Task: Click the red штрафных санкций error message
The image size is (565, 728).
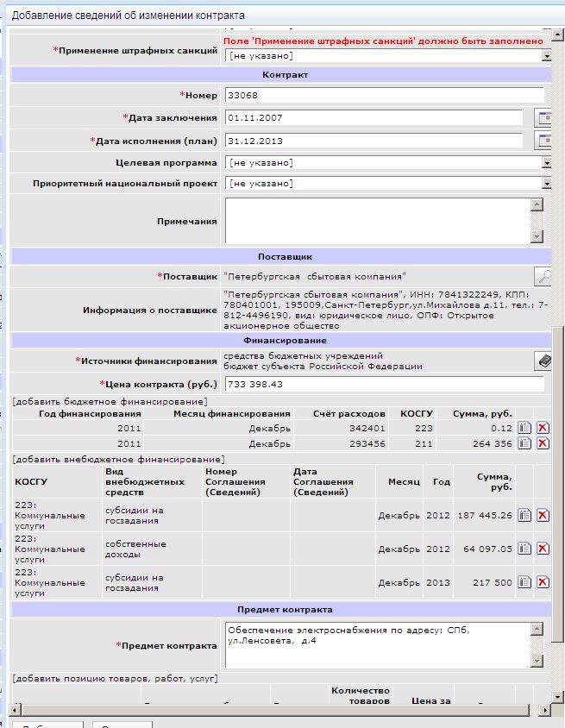Action: 383,41
